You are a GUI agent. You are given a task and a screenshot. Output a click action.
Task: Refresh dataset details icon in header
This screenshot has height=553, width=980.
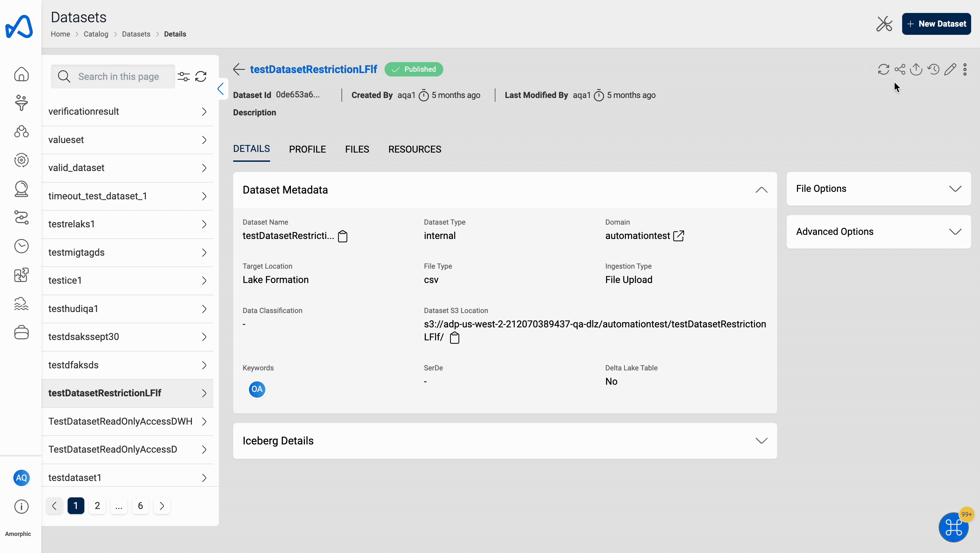point(883,69)
